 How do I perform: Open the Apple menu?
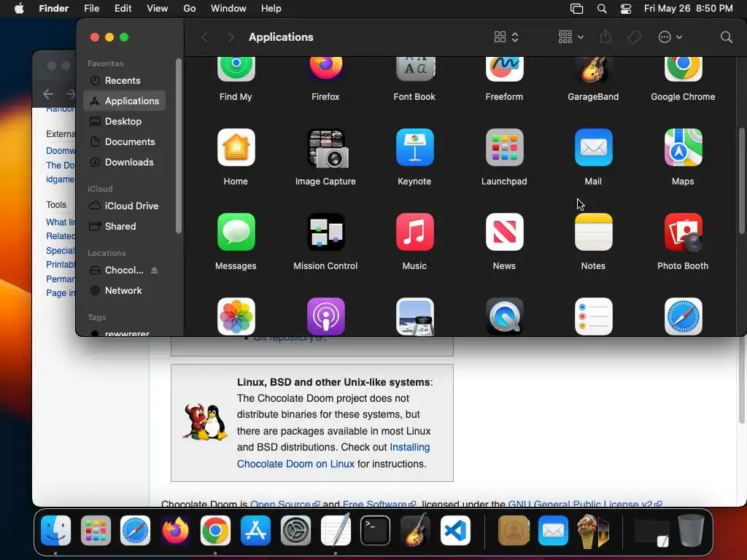(19, 8)
